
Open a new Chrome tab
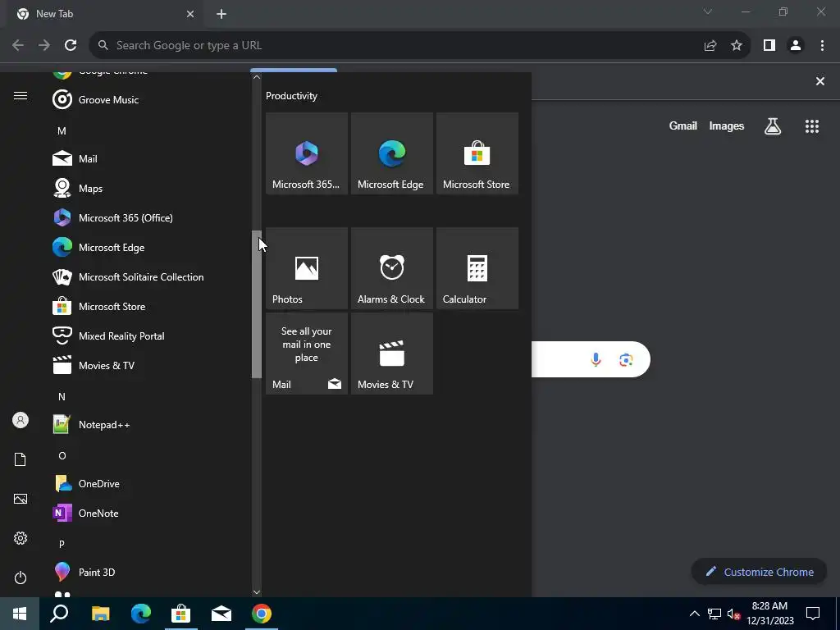[x=221, y=14]
